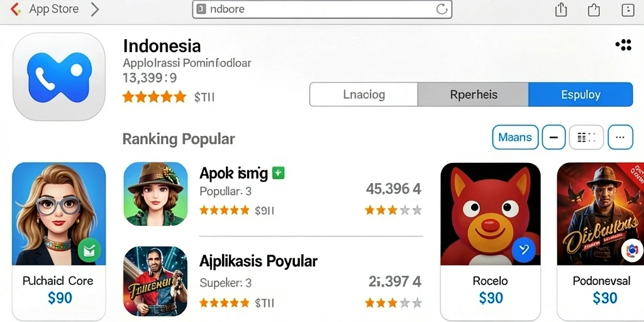Viewport: 644px width, 322px height.
Task: Open the share icon in top toolbar
Action: point(561,9)
